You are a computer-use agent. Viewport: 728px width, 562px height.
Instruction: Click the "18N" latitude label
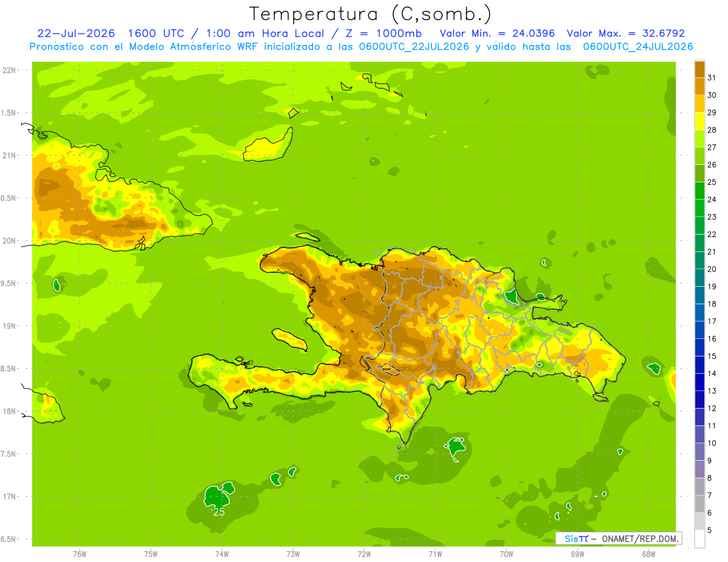tap(8, 412)
